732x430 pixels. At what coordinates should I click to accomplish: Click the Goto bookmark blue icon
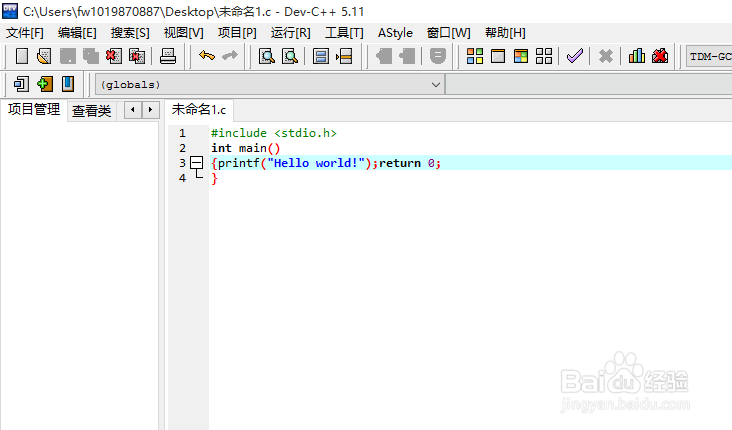click(x=68, y=85)
